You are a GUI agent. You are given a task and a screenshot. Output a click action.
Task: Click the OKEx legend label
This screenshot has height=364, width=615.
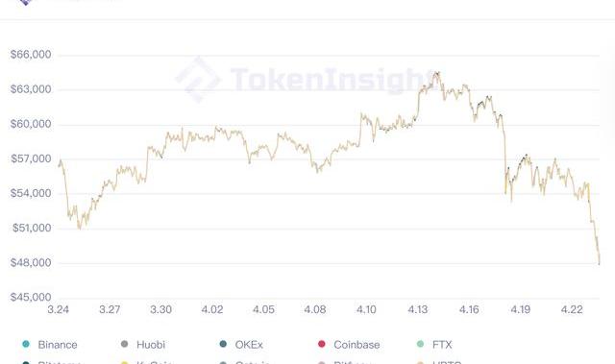(249, 345)
